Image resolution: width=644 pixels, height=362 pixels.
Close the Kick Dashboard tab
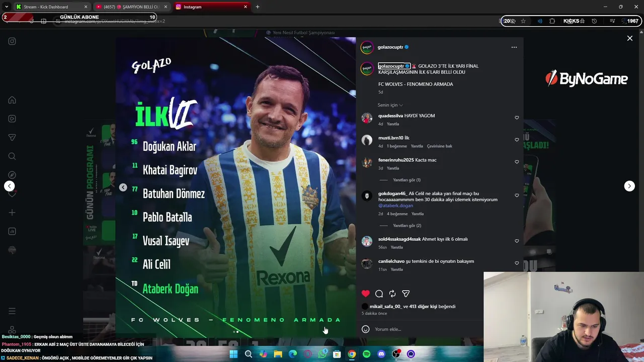(x=86, y=7)
